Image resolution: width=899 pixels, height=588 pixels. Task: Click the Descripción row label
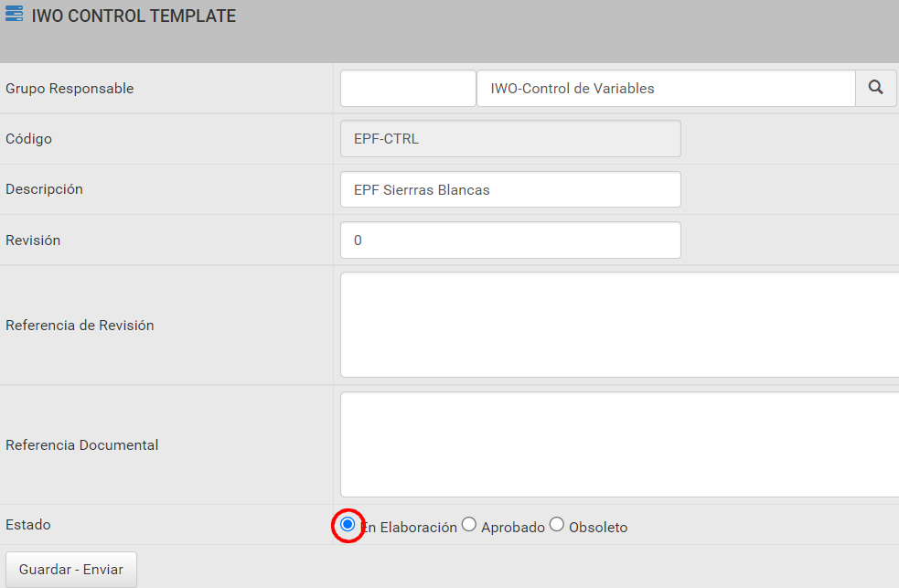click(44, 189)
